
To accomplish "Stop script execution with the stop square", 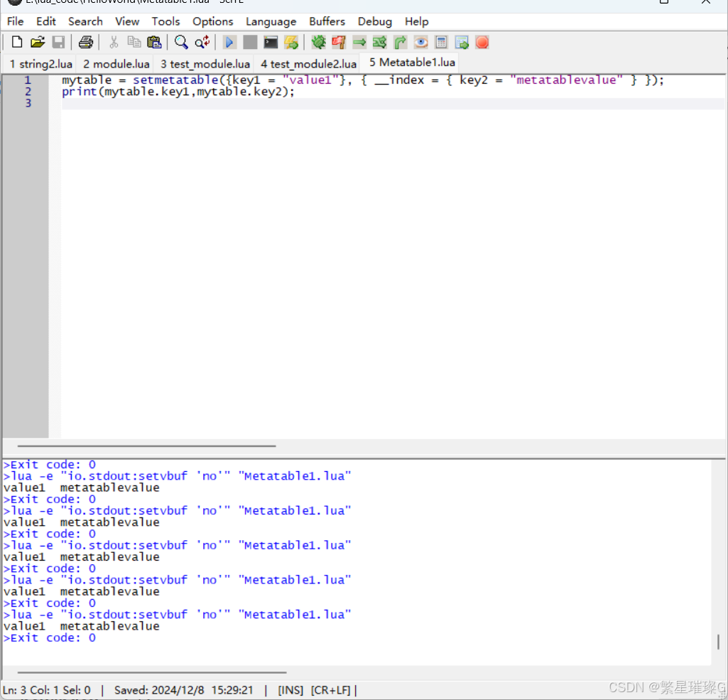I will tap(249, 42).
